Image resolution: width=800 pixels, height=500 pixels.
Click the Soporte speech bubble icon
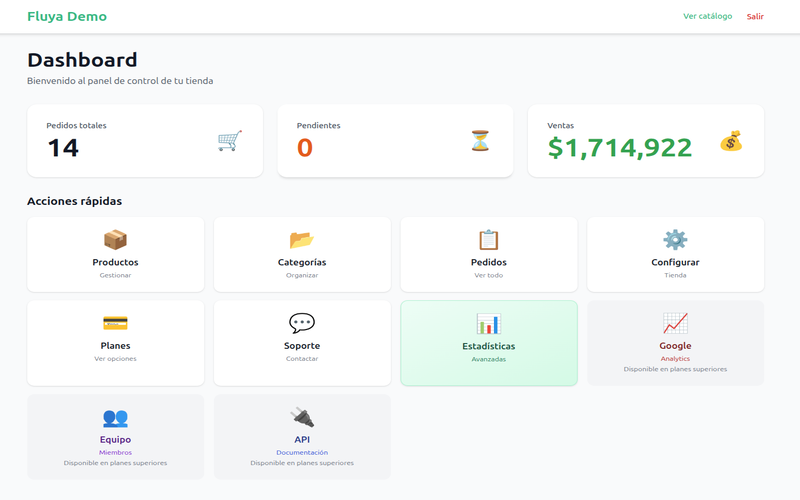point(302,323)
